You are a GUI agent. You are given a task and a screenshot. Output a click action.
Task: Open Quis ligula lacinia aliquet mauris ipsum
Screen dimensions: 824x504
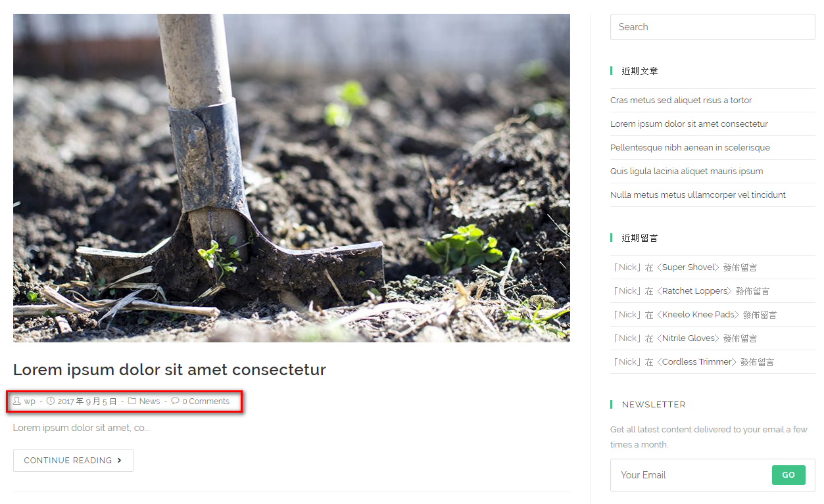tap(687, 172)
